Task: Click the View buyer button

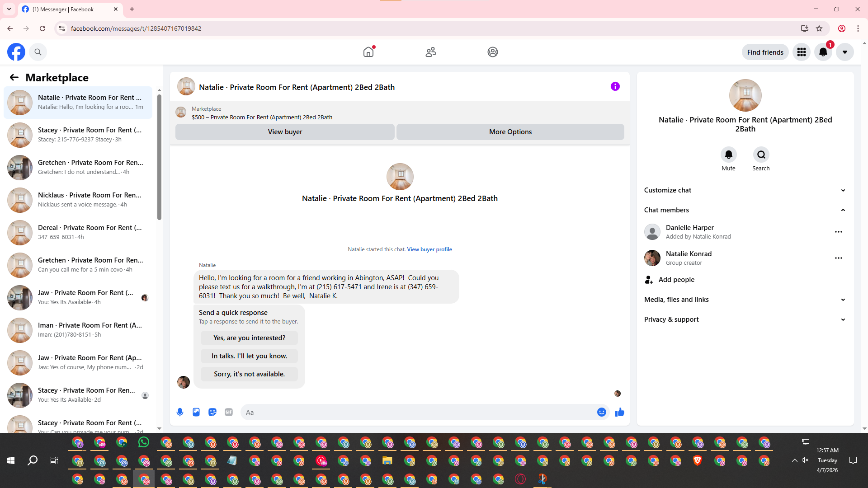Action: point(285,131)
